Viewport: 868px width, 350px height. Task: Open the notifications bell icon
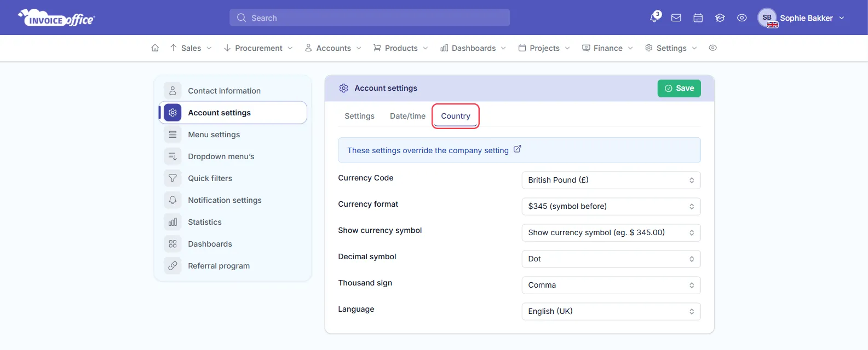654,18
